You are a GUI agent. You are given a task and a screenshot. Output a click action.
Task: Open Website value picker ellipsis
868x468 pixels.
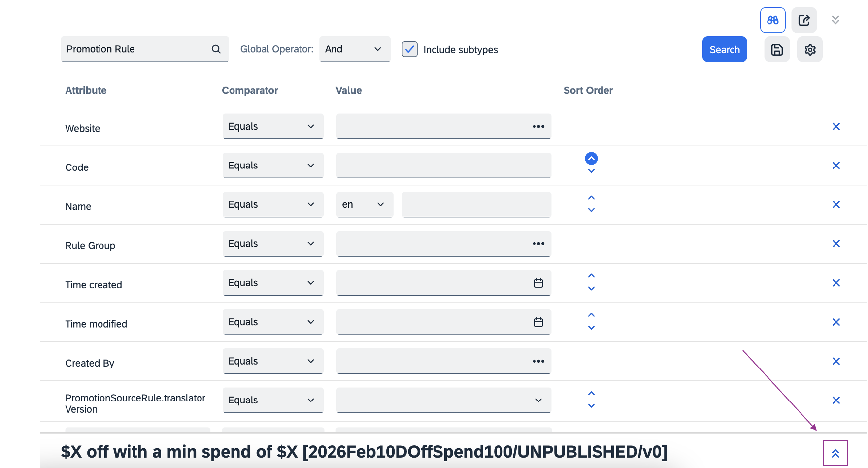coord(538,127)
